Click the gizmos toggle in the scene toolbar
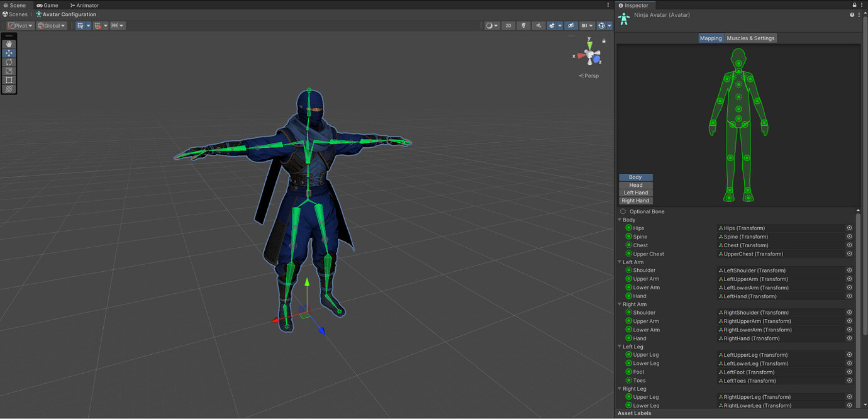 (x=602, y=25)
